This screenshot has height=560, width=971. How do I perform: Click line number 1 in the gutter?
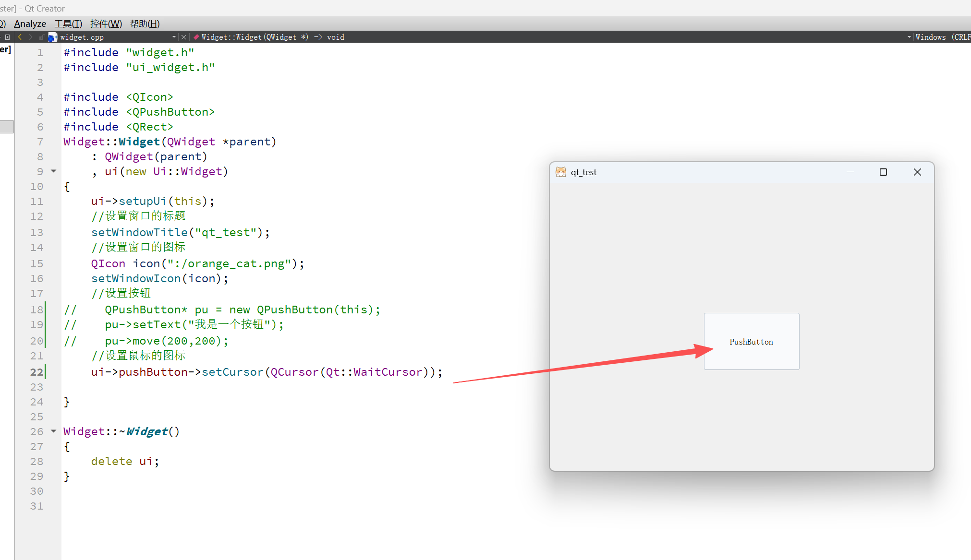(x=40, y=52)
